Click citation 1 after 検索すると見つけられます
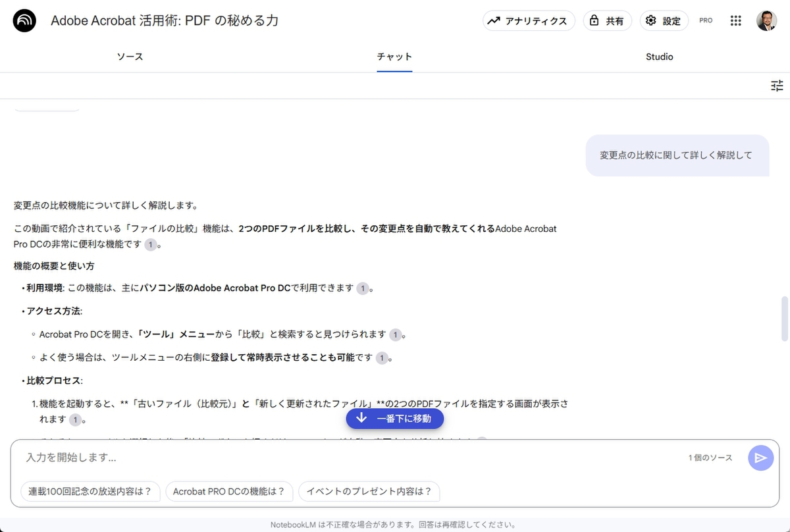Screen dimensions: 790x532 [x=395, y=334]
